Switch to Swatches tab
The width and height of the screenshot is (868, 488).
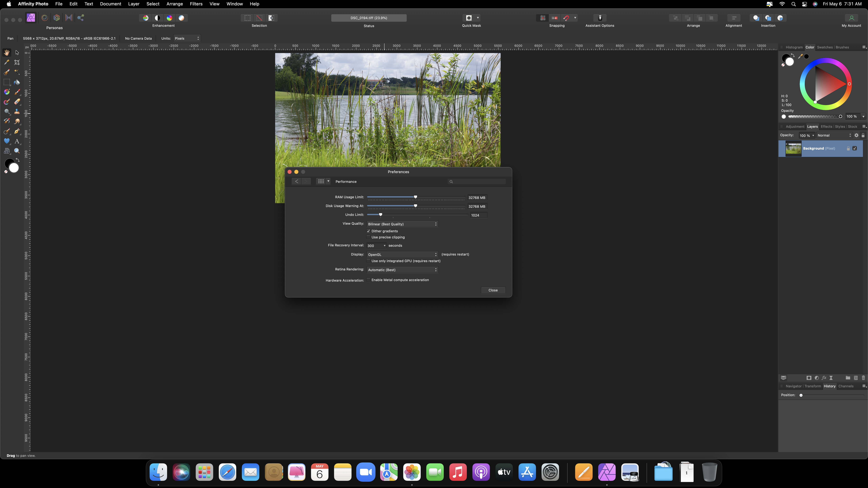(825, 47)
